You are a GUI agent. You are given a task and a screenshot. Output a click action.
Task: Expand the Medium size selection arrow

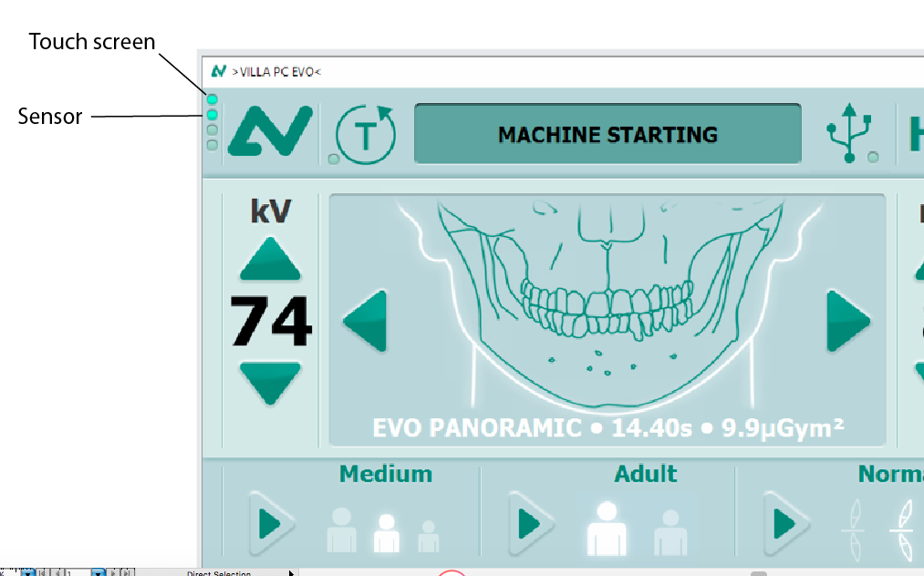pos(270,524)
